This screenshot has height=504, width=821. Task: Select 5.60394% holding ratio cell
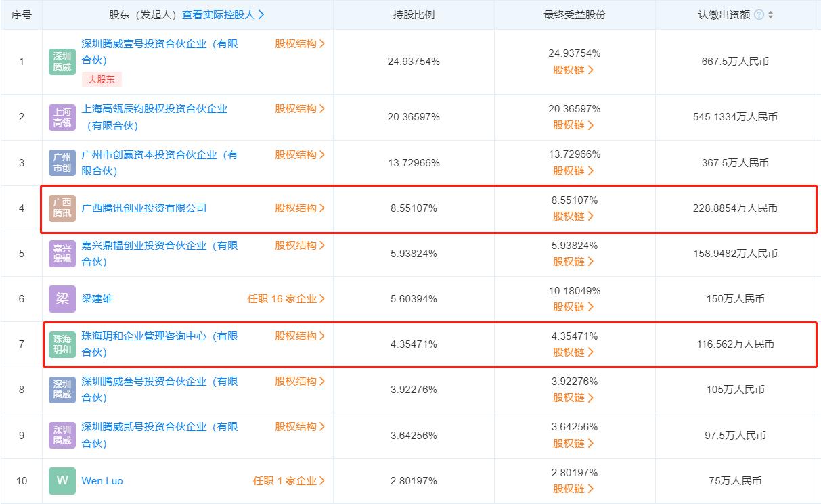coord(414,299)
